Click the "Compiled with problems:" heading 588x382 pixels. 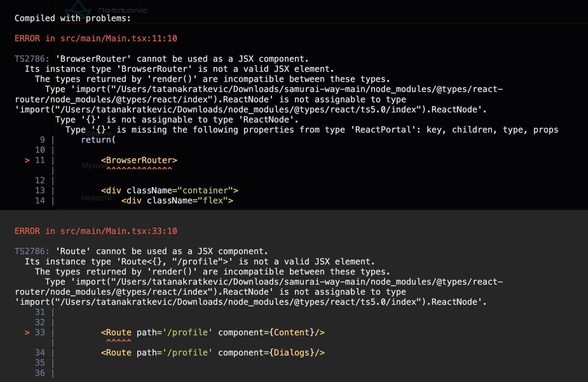point(73,18)
